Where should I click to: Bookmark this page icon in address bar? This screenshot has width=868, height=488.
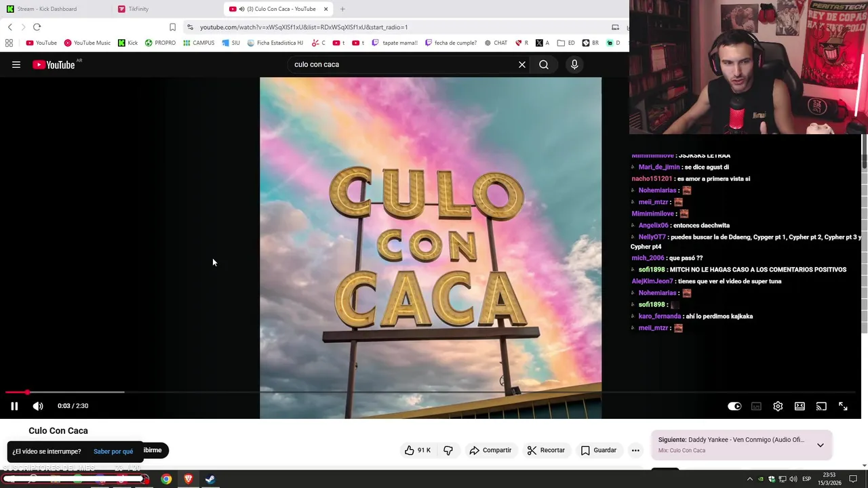pyautogui.click(x=172, y=27)
